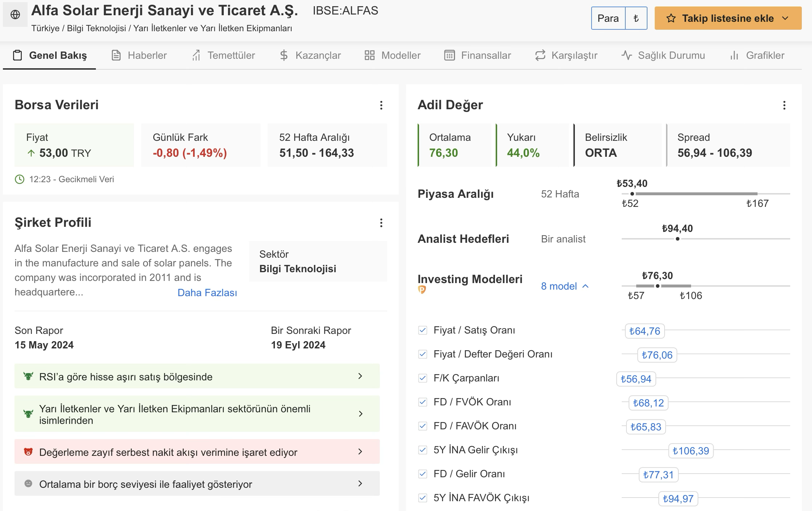Open the Takip listesine ekle dropdown arrow
Image resolution: width=812 pixels, height=511 pixels.
click(x=785, y=18)
